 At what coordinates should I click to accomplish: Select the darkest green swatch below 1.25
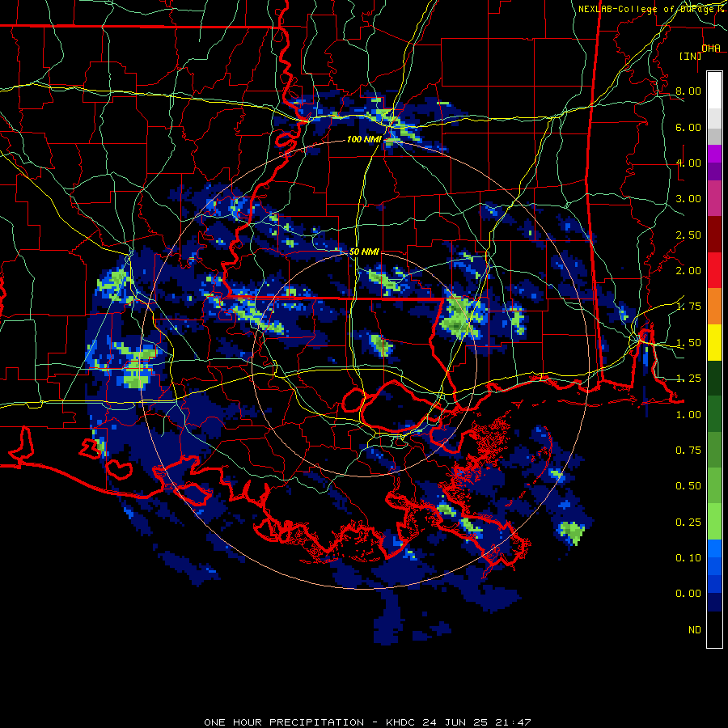(x=714, y=379)
